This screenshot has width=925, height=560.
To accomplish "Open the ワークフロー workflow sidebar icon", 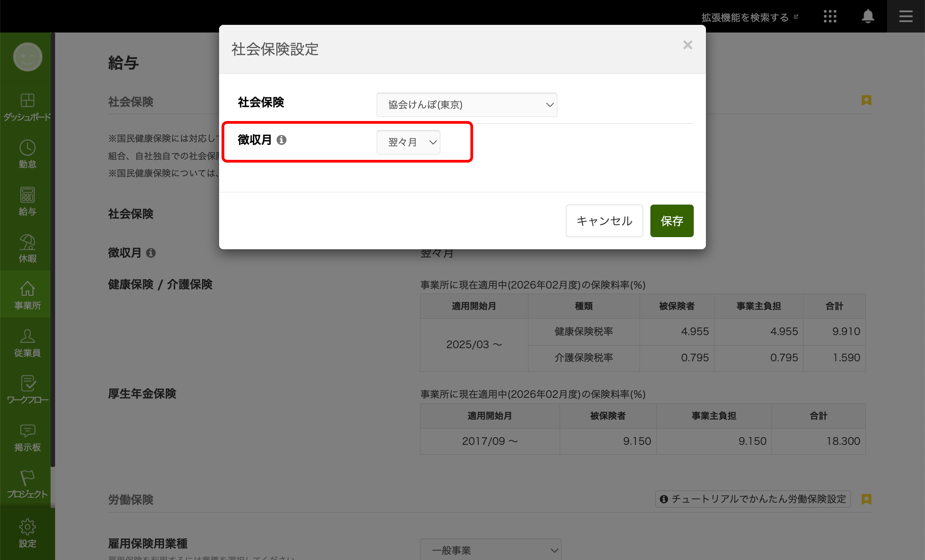I will coord(27,384).
